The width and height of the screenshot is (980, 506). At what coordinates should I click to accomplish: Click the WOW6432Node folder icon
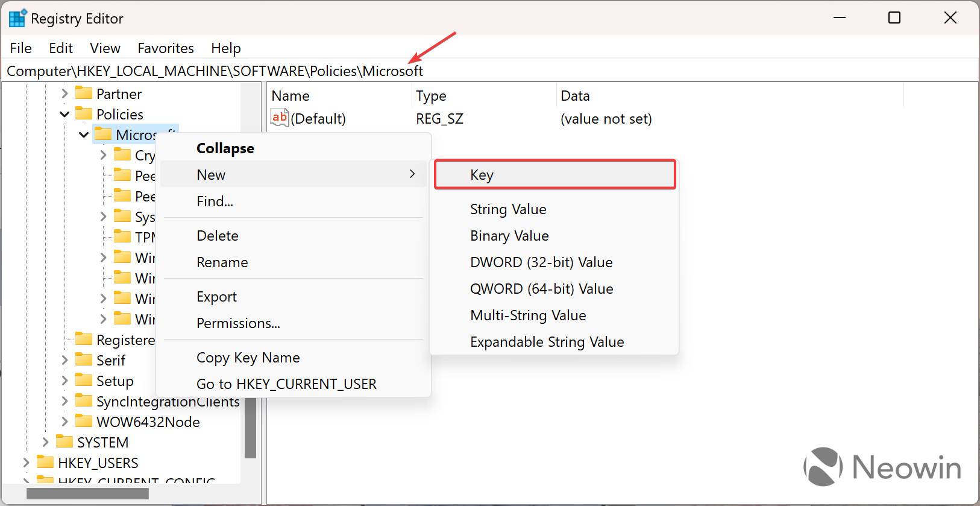pos(84,422)
